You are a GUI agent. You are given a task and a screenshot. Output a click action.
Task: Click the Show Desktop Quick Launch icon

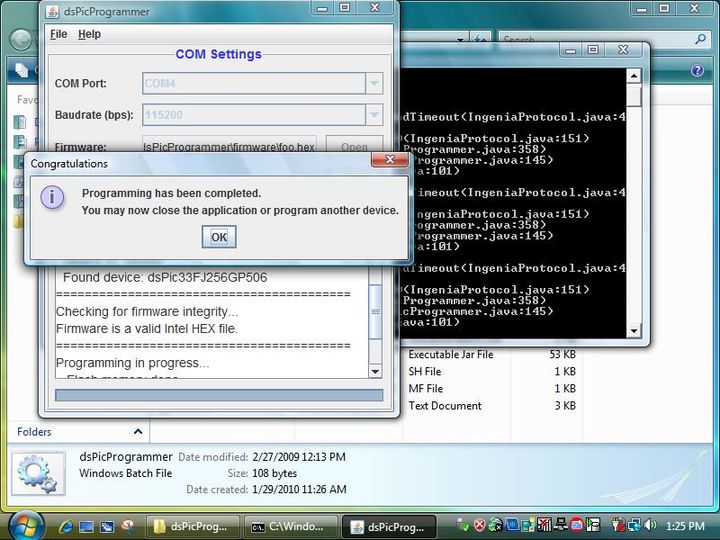pyautogui.click(x=86, y=526)
